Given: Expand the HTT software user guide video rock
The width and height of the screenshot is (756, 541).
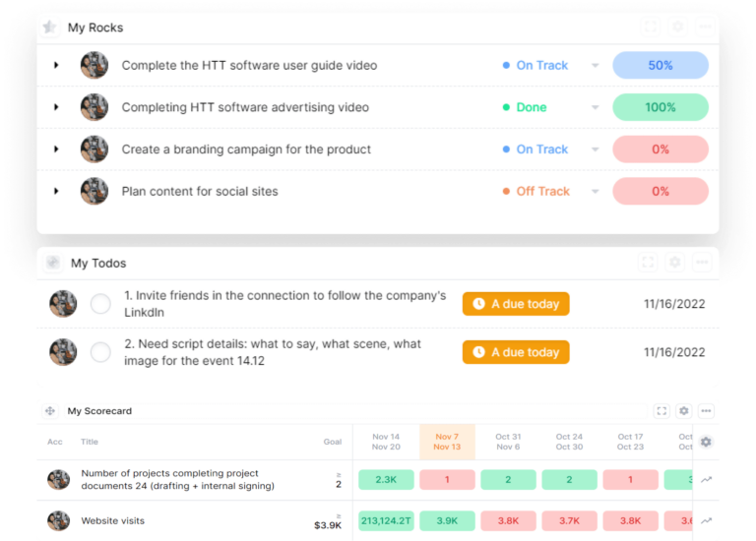Looking at the screenshot, I should 56,65.
